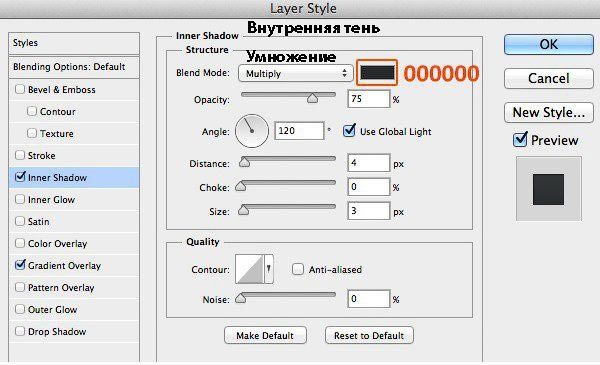Click the Cancel button
This screenshot has width=600, height=365.
[548, 78]
